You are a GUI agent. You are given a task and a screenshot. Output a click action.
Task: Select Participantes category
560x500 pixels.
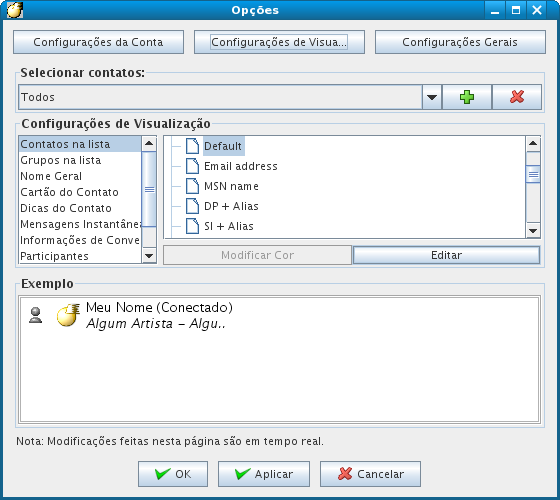click(80, 256)
